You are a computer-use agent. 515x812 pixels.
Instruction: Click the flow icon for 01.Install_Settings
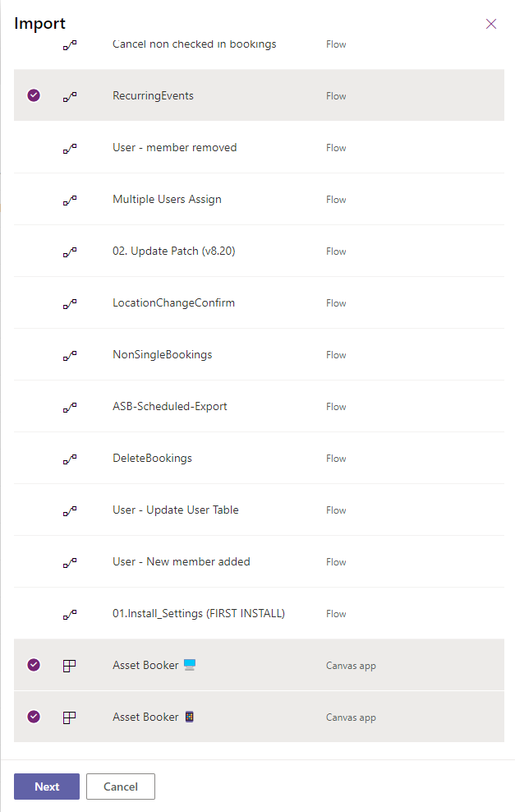70,614
